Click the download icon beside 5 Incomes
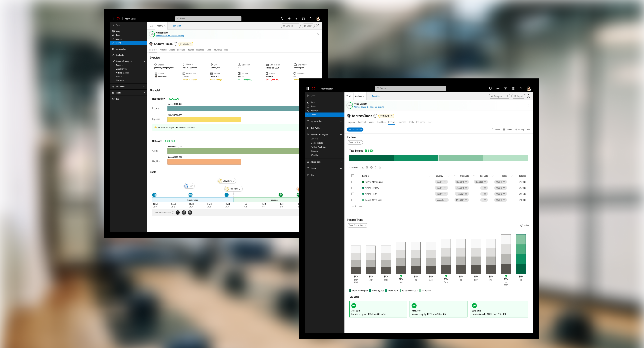Viewport: 644px width, 348px height. pyautogui.click(x=363, y=167)
